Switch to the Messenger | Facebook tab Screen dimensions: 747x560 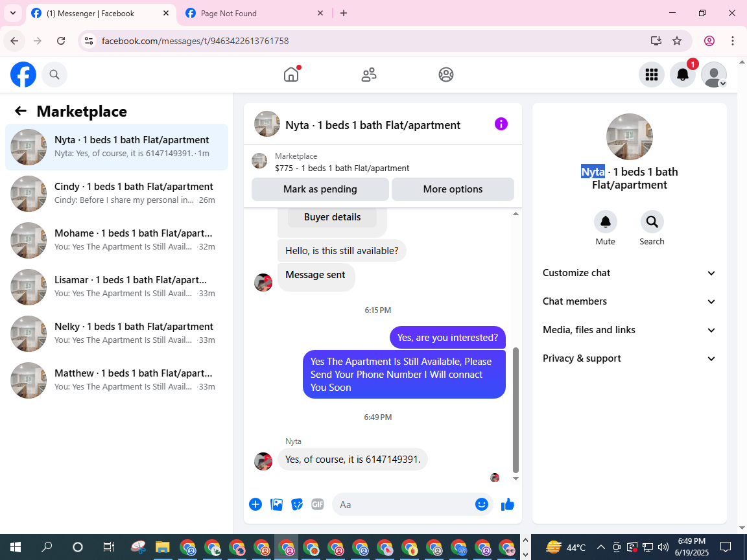coord(100,14)
